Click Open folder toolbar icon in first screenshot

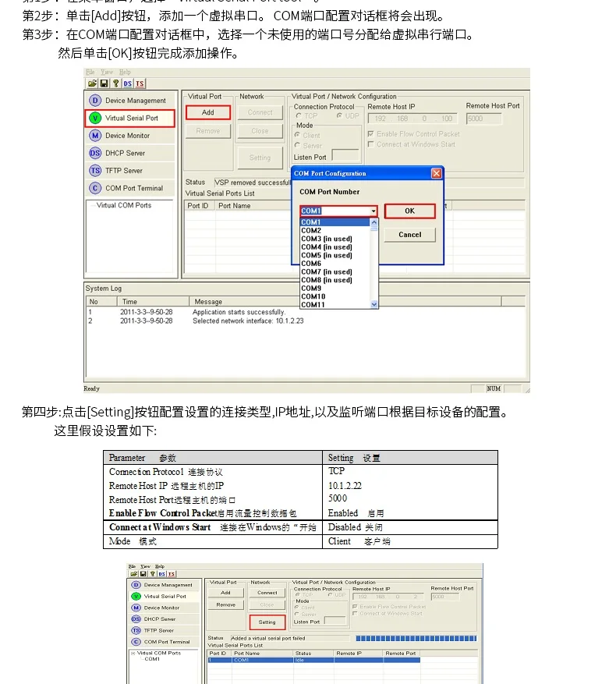[x=92, y=83]
